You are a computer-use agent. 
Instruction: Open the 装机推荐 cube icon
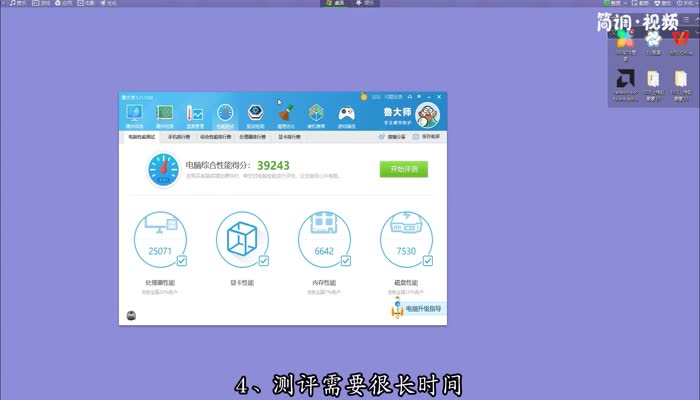(316, 113)
